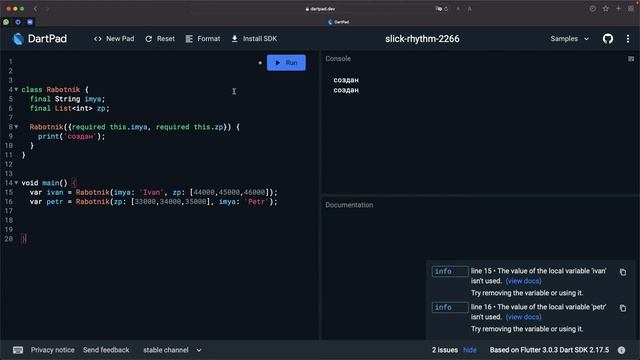The height and width of the screenshot is (360, 640).
Task: Open view docs link for 'ivan' issue
Action: pos(523,281)
